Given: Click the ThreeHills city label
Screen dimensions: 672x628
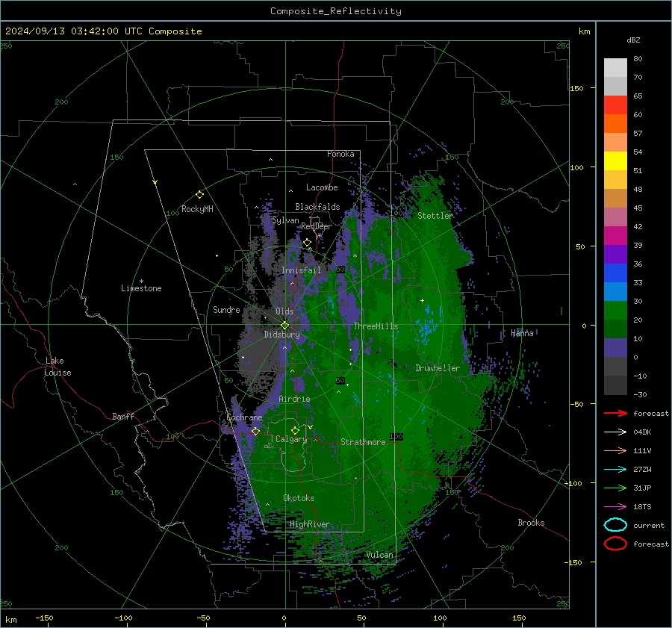Looking at the screenshot, I should click(376, 326).
